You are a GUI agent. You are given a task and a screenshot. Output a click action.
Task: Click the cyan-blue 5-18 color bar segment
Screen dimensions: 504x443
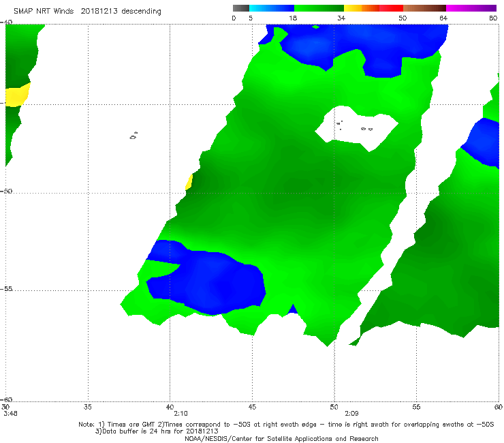pos(272,8)
